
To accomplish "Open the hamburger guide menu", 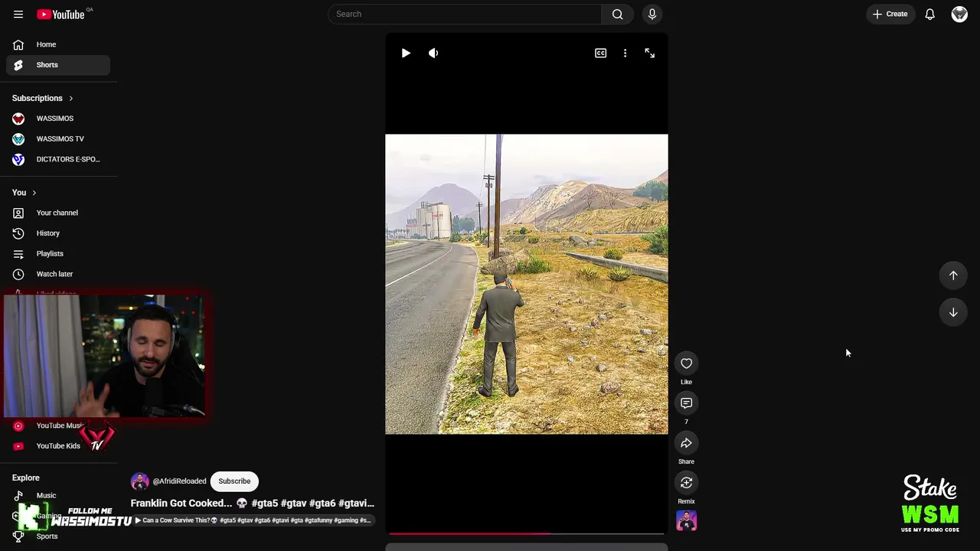I will (18, 14).
